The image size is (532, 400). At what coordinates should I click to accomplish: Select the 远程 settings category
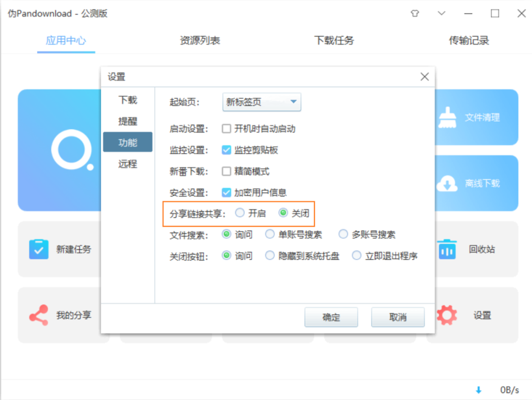127,164
